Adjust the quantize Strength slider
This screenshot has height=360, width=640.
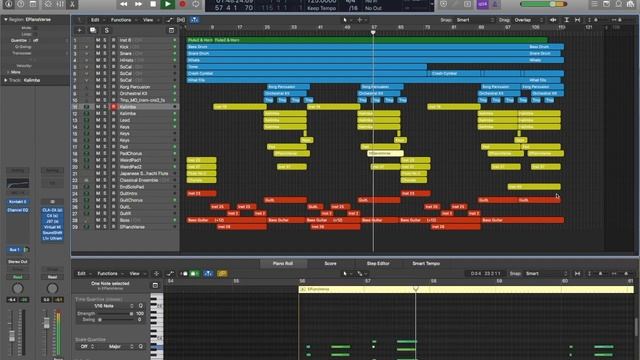(x=115, y=313)
